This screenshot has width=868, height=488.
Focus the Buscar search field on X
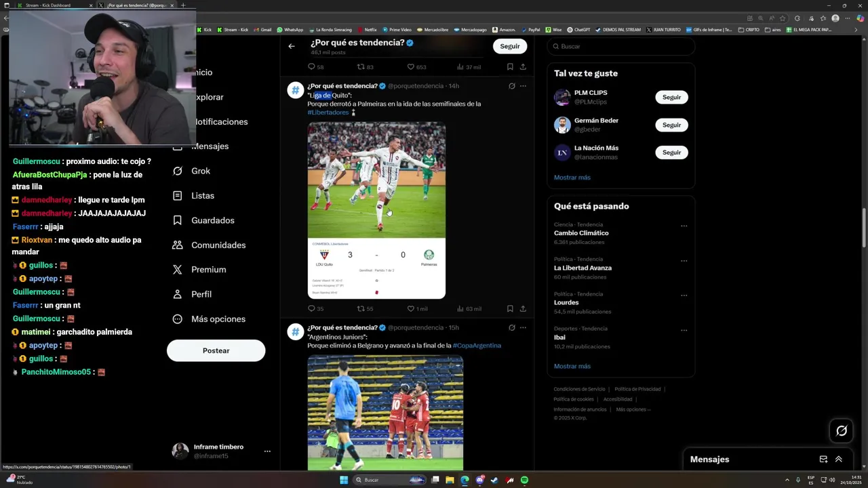(x=621, y=46)
